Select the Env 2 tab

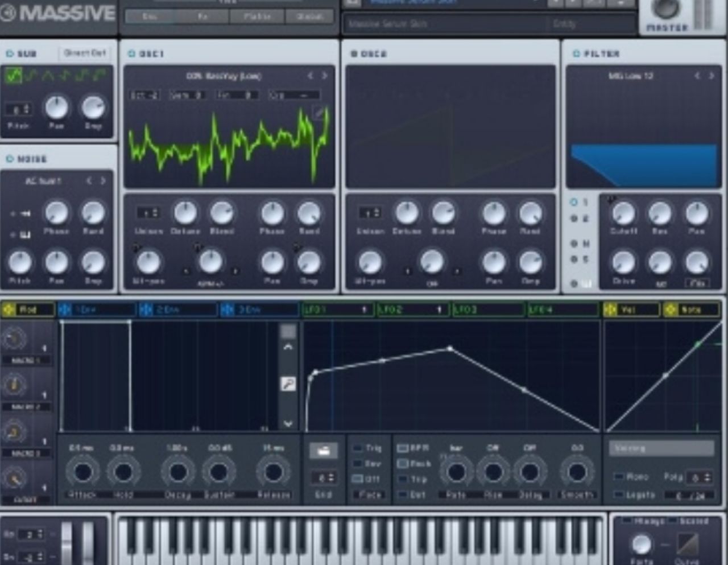coord(178,310)
